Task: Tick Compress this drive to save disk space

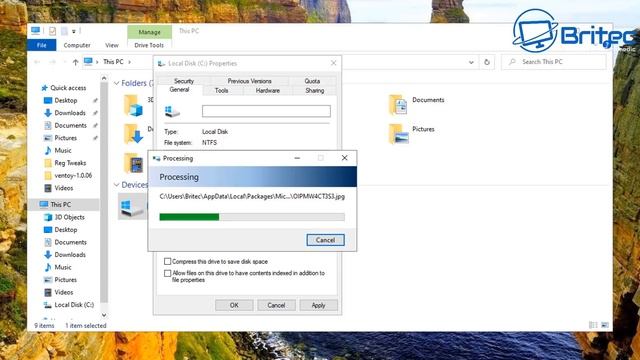Action: point(167,261)
